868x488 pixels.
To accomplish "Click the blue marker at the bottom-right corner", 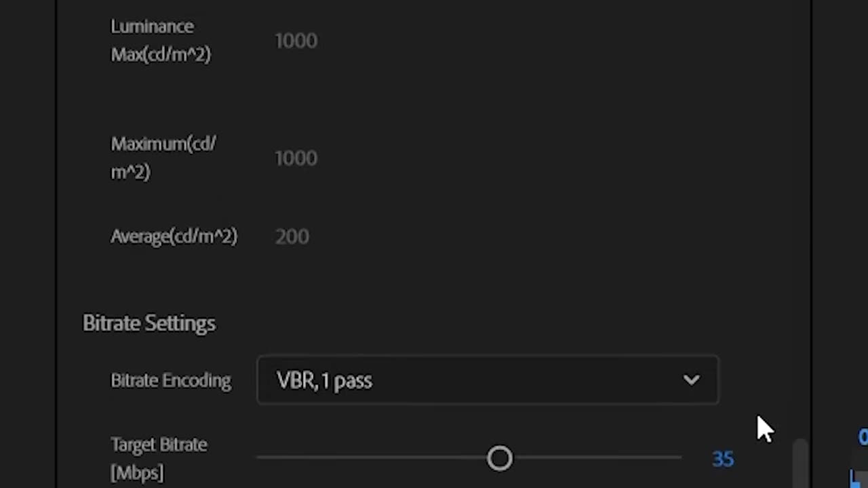I will click(x=859, y=479).
